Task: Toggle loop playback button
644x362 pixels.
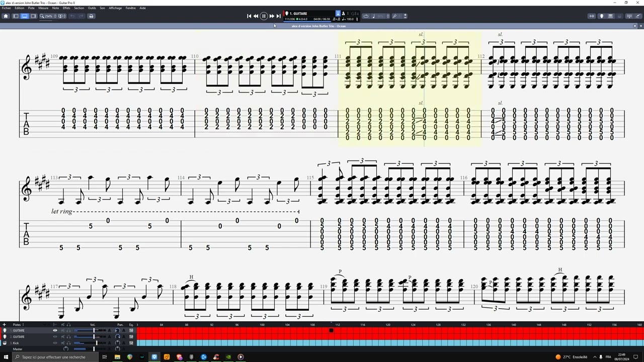Action: 366,16
